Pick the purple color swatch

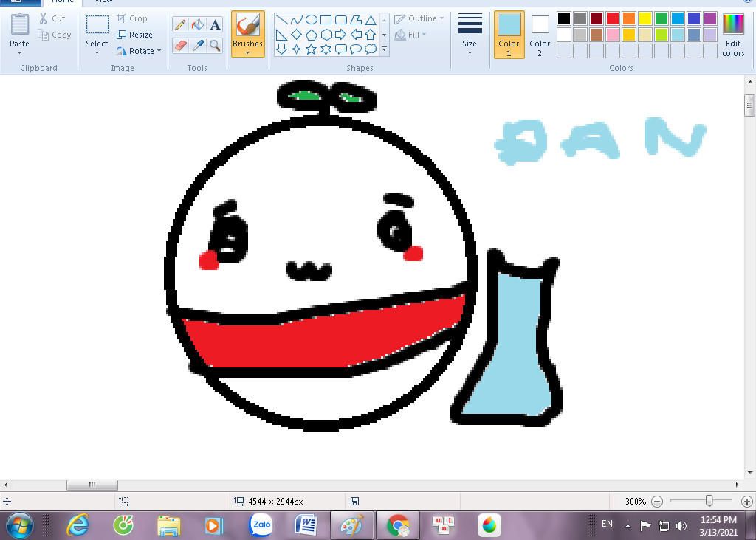tap(710, 18)
